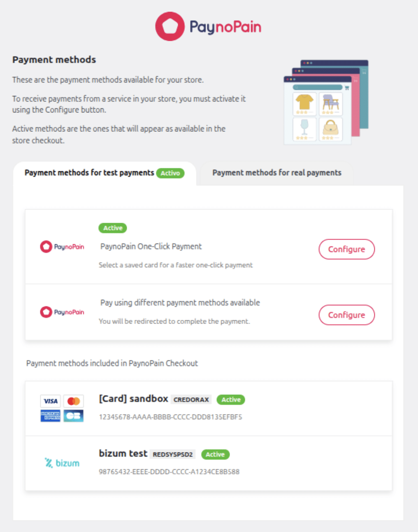Click the CB card icon

pyautogui.click(x=74, y=416)
